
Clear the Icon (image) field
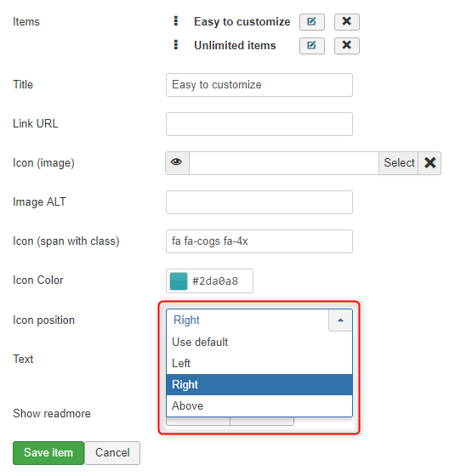pos(430,163)
